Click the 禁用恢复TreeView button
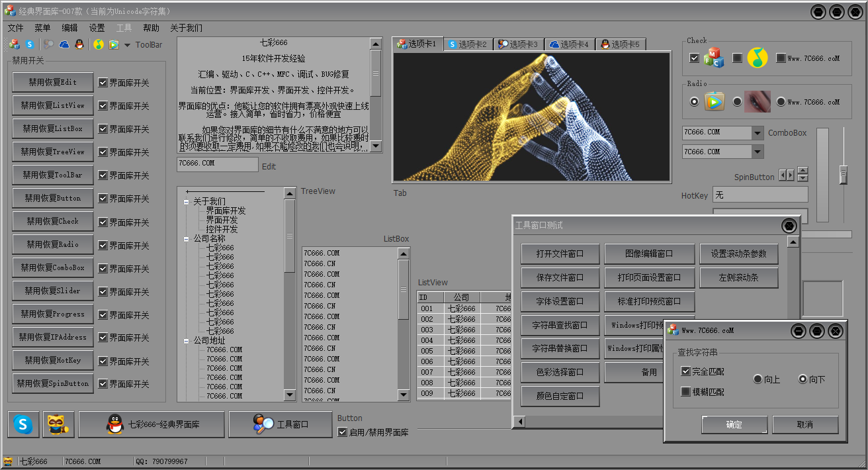The height and width of the screenshot is (470, 868). pos(53,152)
